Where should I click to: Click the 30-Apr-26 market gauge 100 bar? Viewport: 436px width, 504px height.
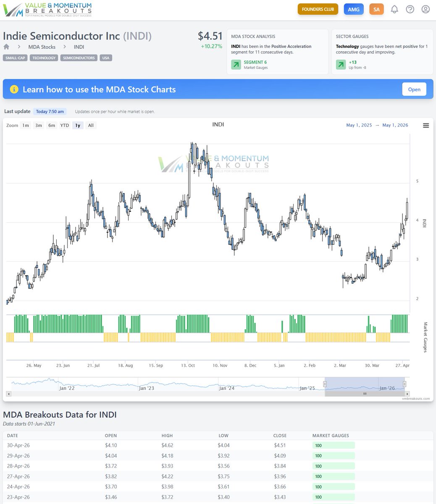(x=334, y=446)
